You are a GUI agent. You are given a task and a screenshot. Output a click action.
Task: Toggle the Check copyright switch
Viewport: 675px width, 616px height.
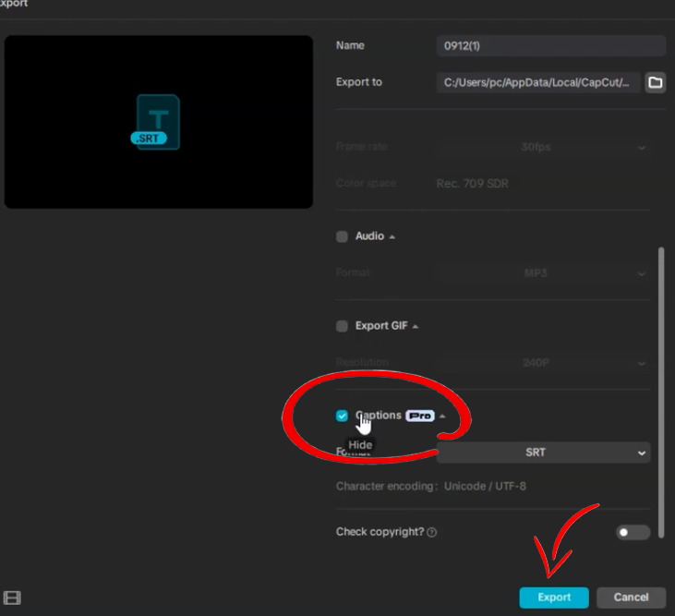tap(633, 533)
